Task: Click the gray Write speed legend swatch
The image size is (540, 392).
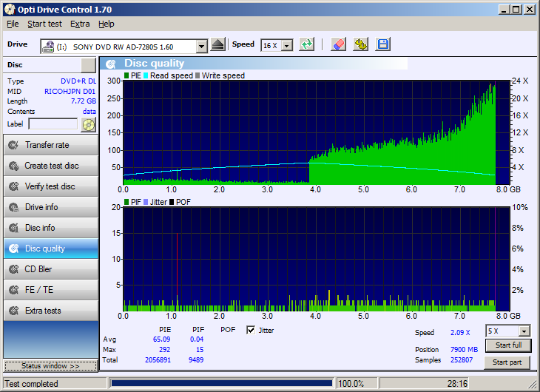Action: (x=198, y=75)
